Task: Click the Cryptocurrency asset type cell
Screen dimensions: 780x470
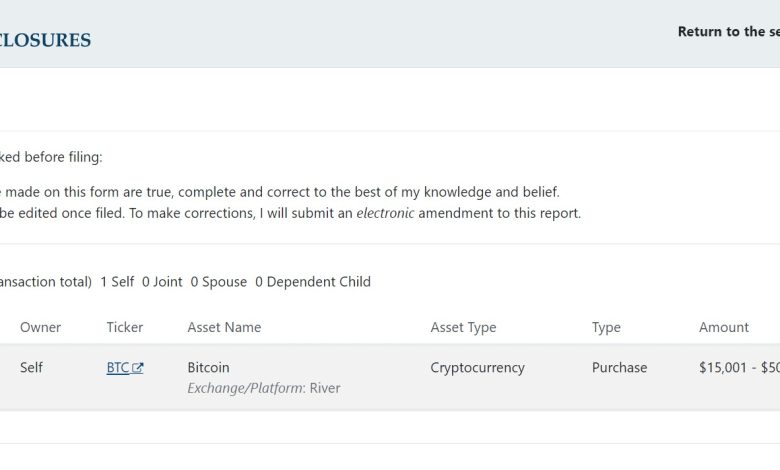Action: click(477, 367)
